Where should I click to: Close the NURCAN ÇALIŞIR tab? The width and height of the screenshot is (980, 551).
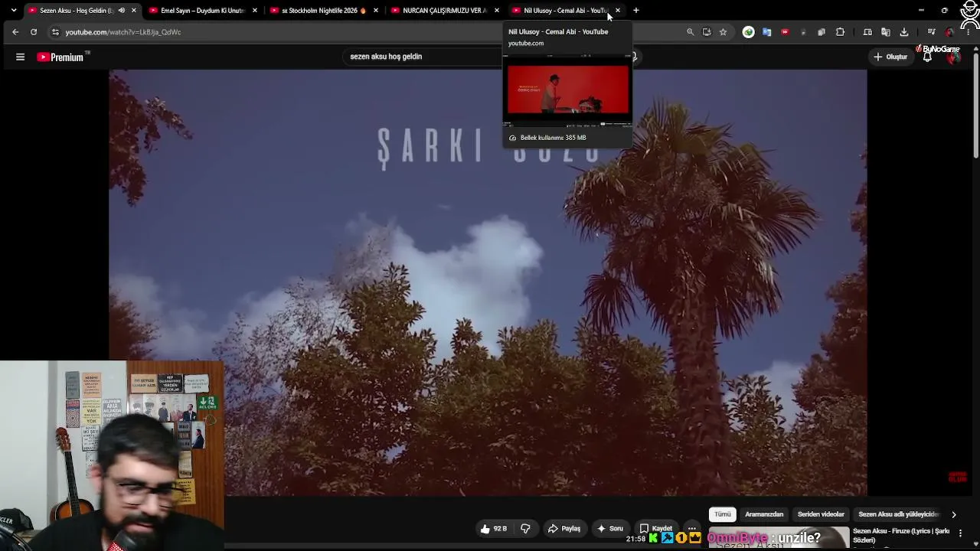[497, 11]
